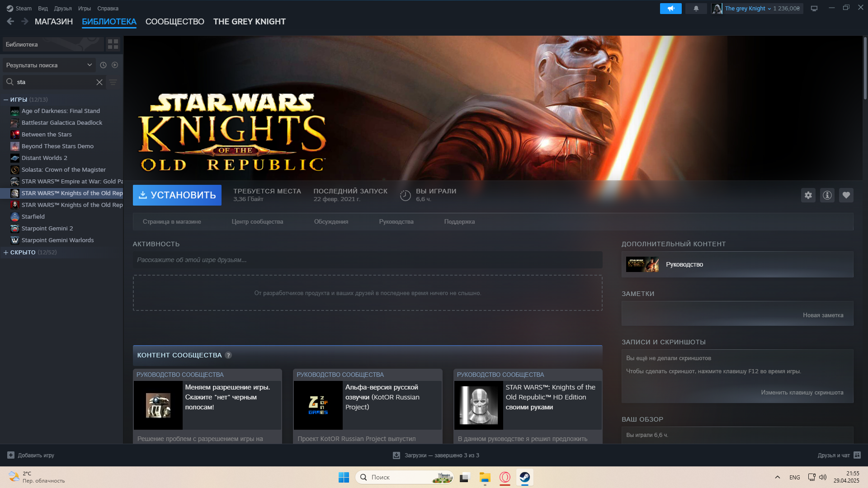Open the Друзья menu
868x488 pixels.
[63, 8]
